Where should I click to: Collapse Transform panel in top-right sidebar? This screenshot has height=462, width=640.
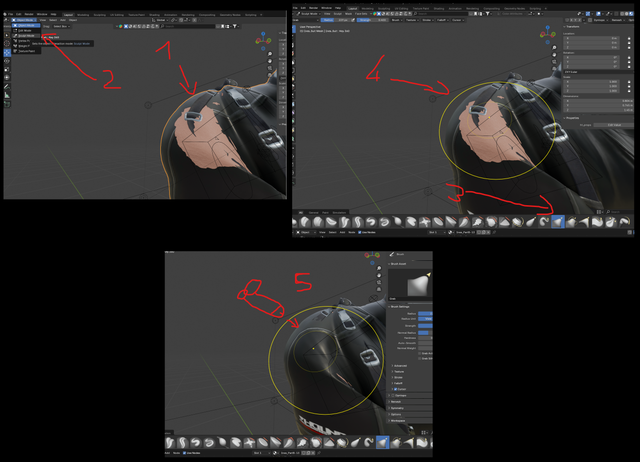pos(571,27)
